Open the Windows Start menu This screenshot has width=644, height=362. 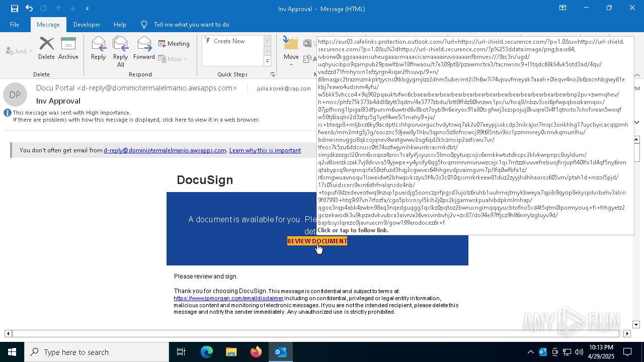[x=12, y=352]
